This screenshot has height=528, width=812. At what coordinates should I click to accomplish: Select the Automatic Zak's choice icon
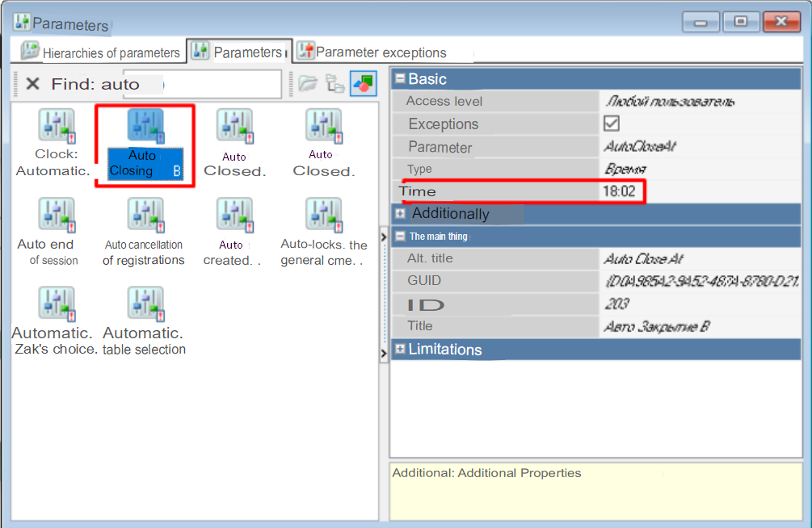click(x=56, y=304)
